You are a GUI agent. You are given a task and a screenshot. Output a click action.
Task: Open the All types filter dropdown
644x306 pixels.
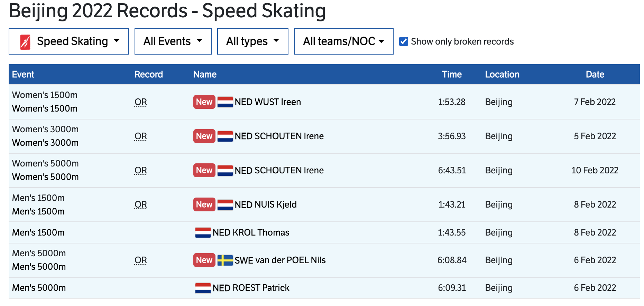coord(252,42)
